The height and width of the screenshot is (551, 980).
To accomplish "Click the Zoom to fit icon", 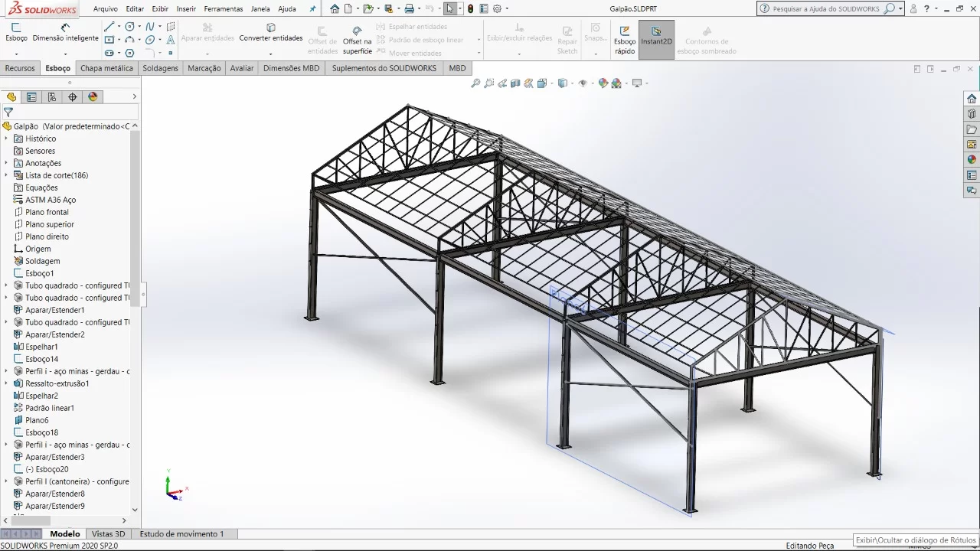I will click(475, 83).
